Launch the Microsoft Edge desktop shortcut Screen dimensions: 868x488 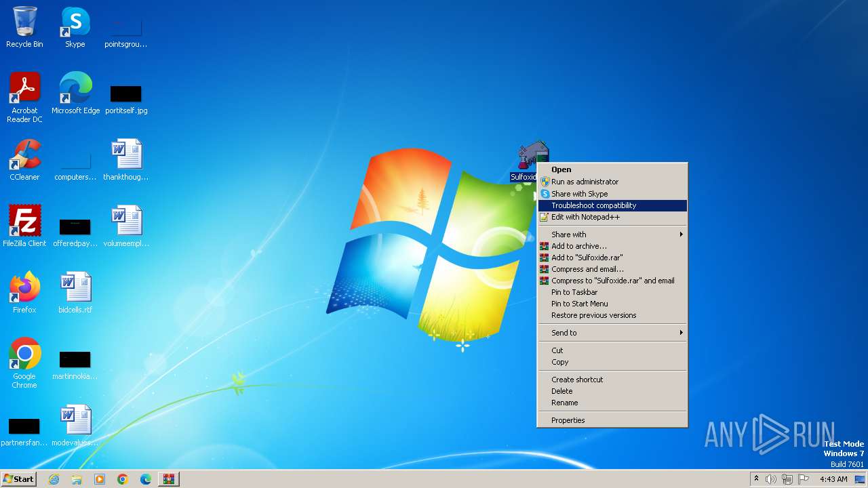pos(75,93)
